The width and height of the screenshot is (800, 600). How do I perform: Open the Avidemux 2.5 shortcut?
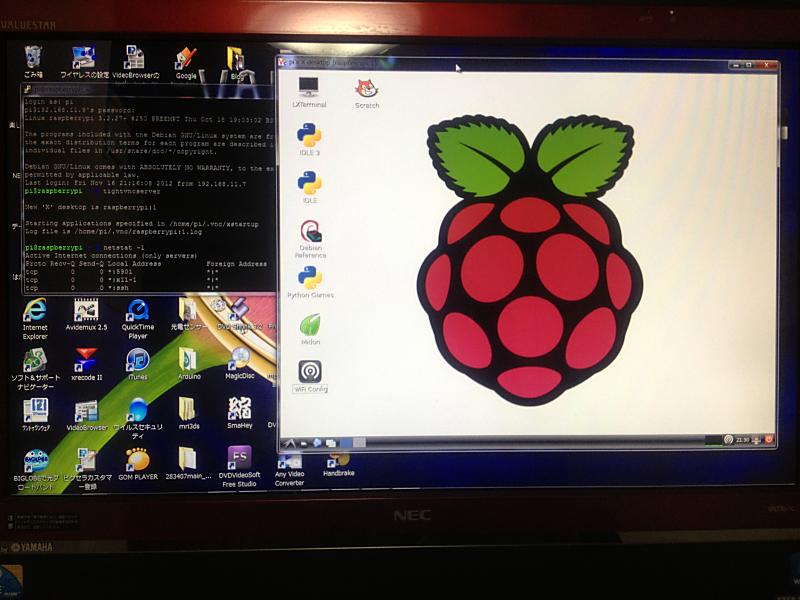click(86, 315)
